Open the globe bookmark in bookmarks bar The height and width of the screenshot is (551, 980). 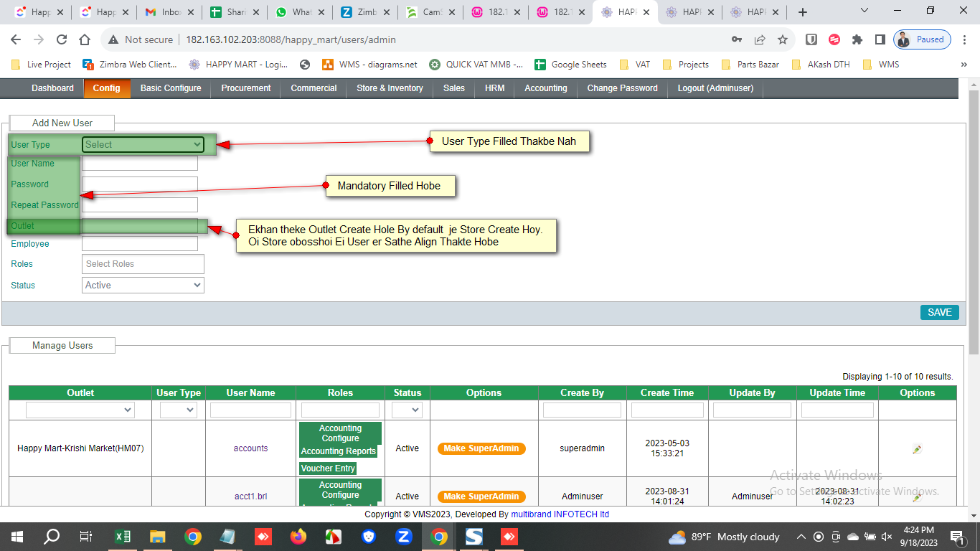pyautogui.click(x=305, y=65)
